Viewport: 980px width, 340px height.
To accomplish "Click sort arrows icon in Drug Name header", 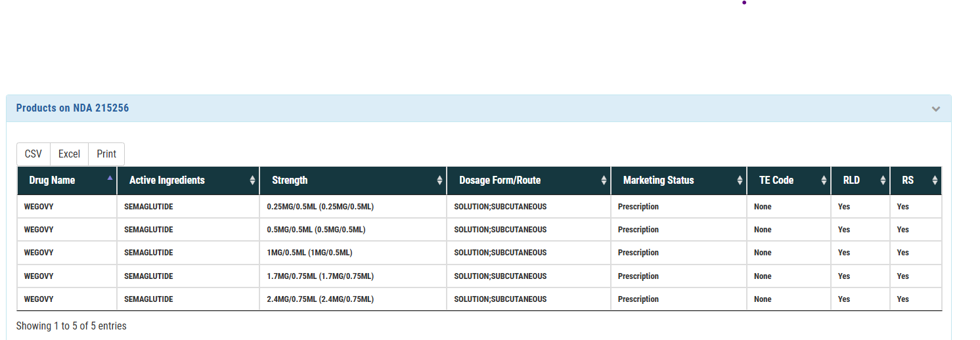I will [x=110, y=179].
